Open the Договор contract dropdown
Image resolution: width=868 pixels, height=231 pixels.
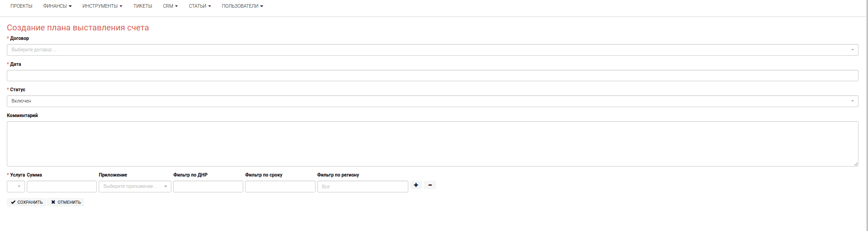[432, 50]
